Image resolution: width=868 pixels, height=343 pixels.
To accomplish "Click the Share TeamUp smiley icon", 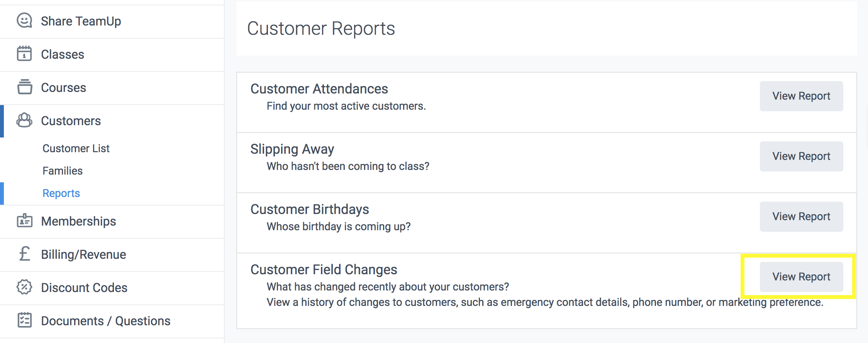I will pos(24,20).
